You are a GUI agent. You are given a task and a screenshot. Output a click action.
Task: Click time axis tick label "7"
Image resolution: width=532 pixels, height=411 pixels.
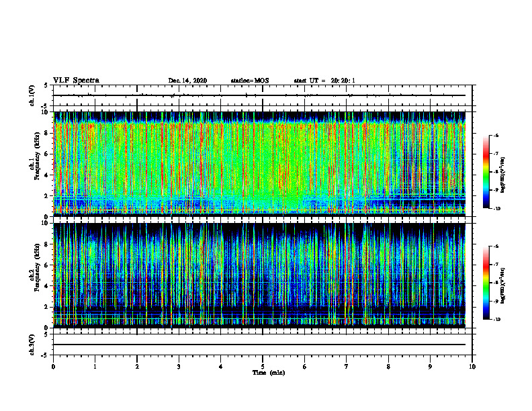coord(347,367)
